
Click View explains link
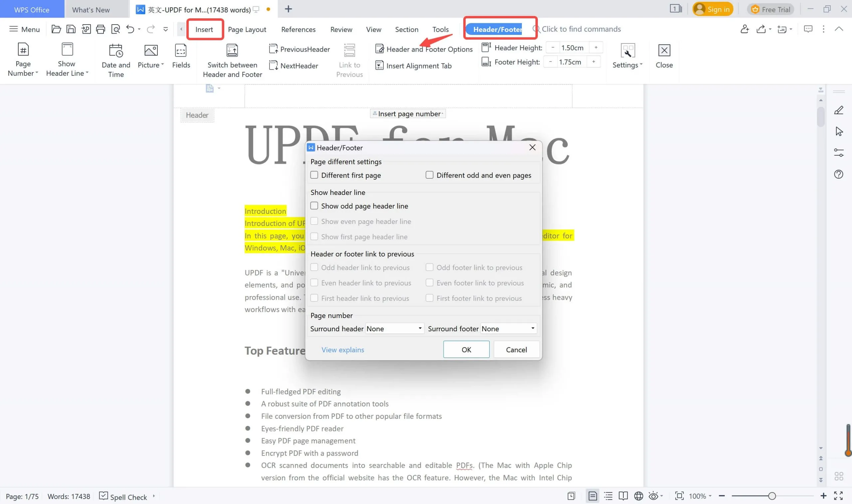coord(342,349)
